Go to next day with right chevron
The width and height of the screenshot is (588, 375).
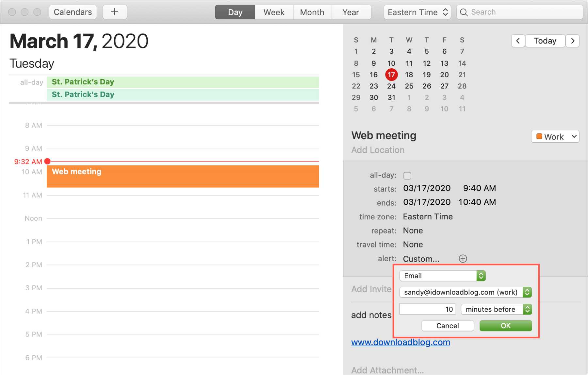pos(573,41)
